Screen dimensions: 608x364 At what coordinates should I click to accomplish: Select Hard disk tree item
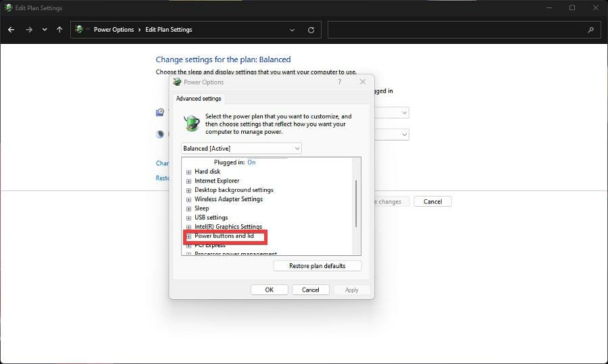[207, 172]
